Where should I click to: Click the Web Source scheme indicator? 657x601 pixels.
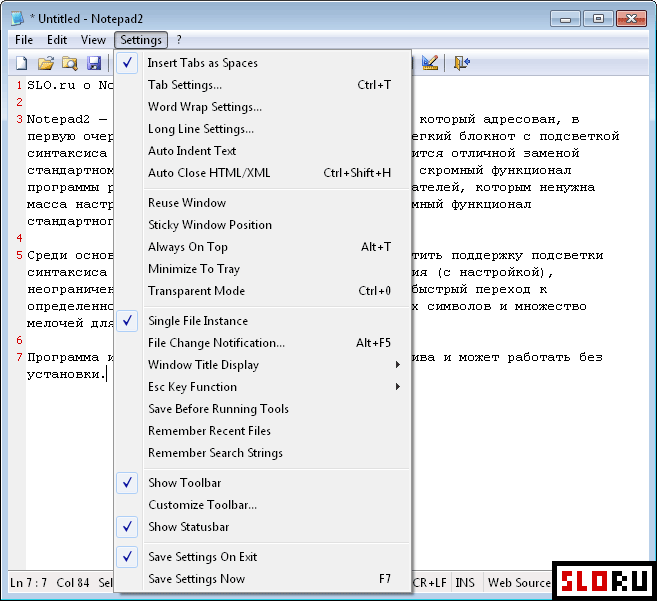(x=519, y=583)
